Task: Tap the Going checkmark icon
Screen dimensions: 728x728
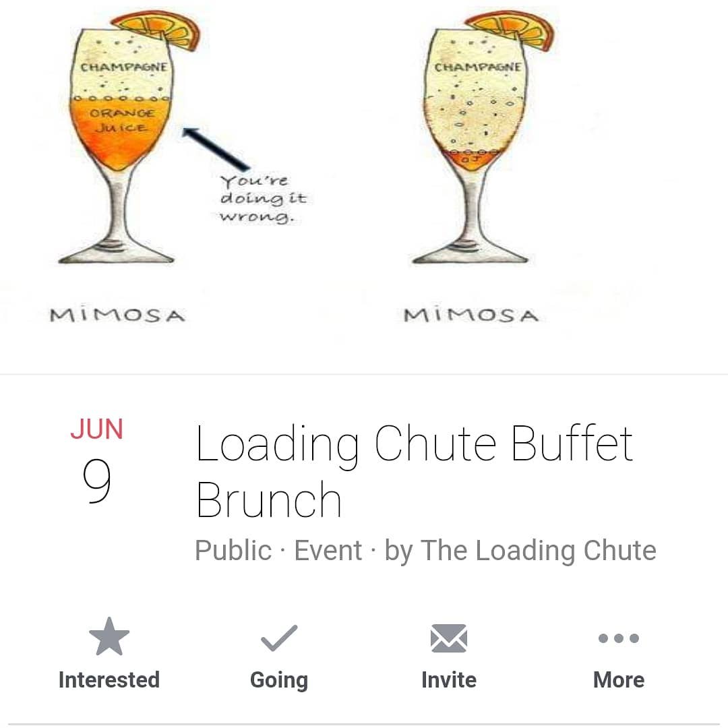Action: click(x=279, y=638)
